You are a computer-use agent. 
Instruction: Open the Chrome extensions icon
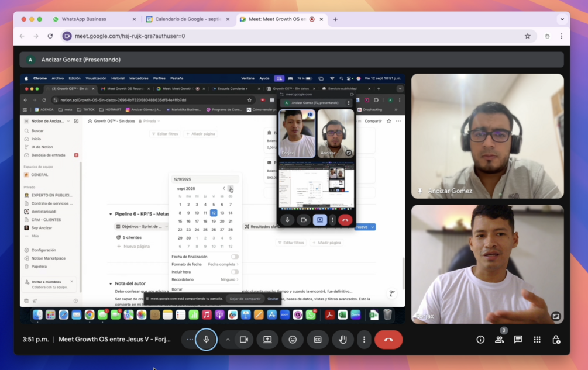(548, 36)
